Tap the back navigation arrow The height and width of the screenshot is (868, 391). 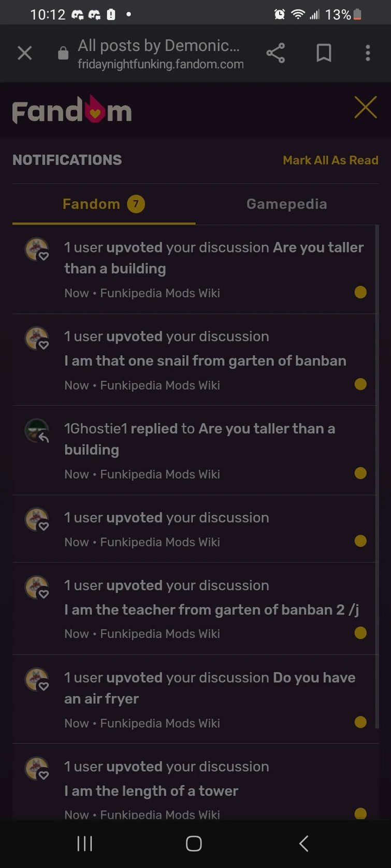(303, 843)
